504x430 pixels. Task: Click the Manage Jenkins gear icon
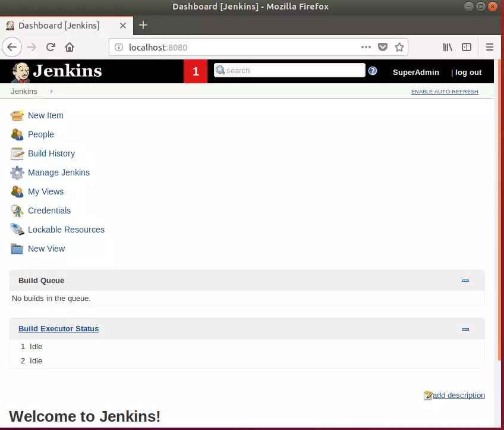(x=17, y=172)
